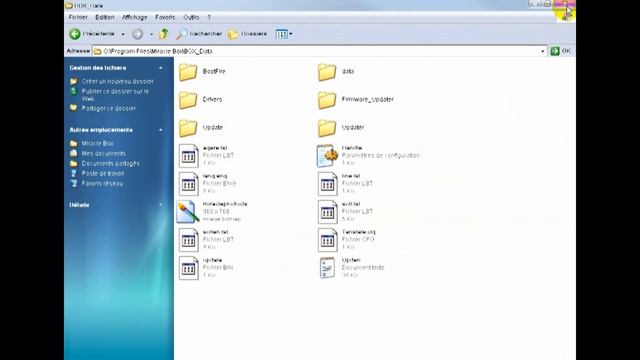Screen dimensions: 640x360
Task: Click the view mode toolbar icon
Action: pyautogui.click(x=281, y=34)
